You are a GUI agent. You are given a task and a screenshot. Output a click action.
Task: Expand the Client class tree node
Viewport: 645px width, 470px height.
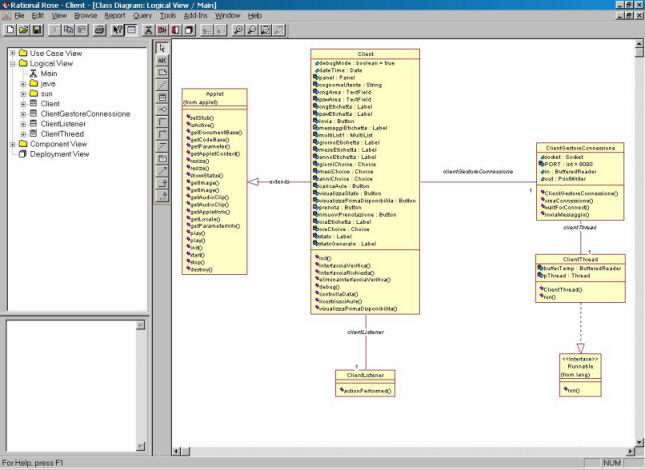coord(23,104)
